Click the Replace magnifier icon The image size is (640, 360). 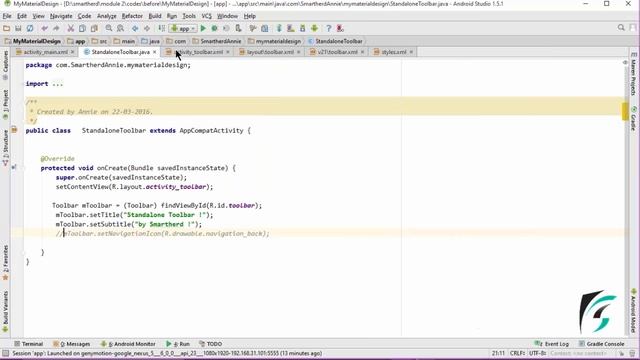click(x=120, y=28)
